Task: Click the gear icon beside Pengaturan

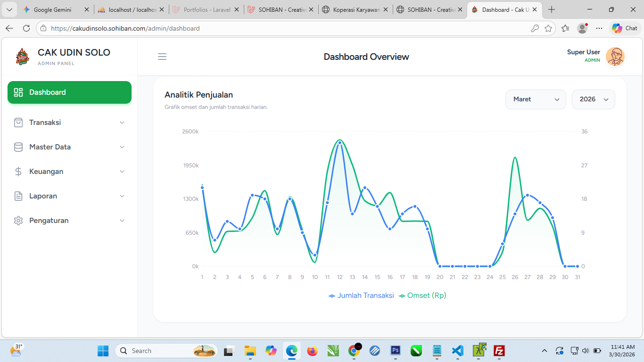Action: (x=18, y=221)
